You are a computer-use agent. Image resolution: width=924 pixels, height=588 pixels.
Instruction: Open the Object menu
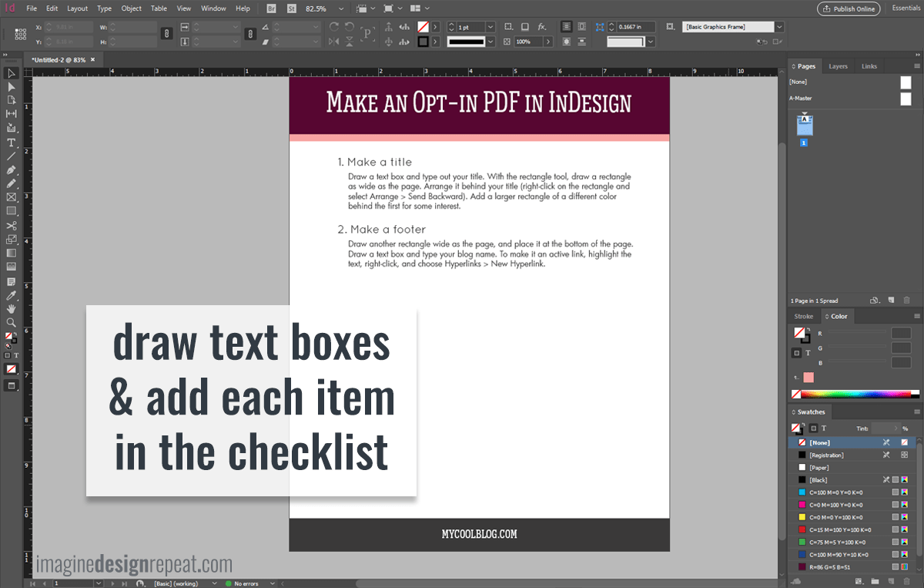point(132,8)
